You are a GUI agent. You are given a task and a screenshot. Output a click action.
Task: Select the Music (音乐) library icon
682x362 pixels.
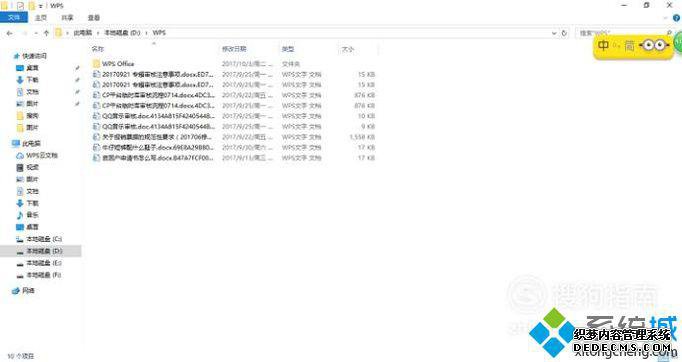click(20, 215)
